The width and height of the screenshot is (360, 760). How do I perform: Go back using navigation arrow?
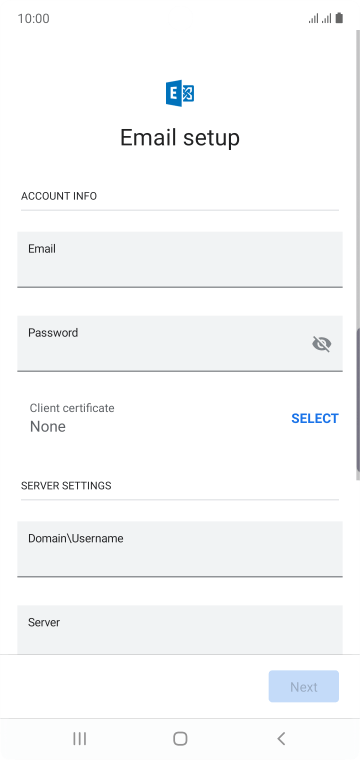tap(281, 738)
